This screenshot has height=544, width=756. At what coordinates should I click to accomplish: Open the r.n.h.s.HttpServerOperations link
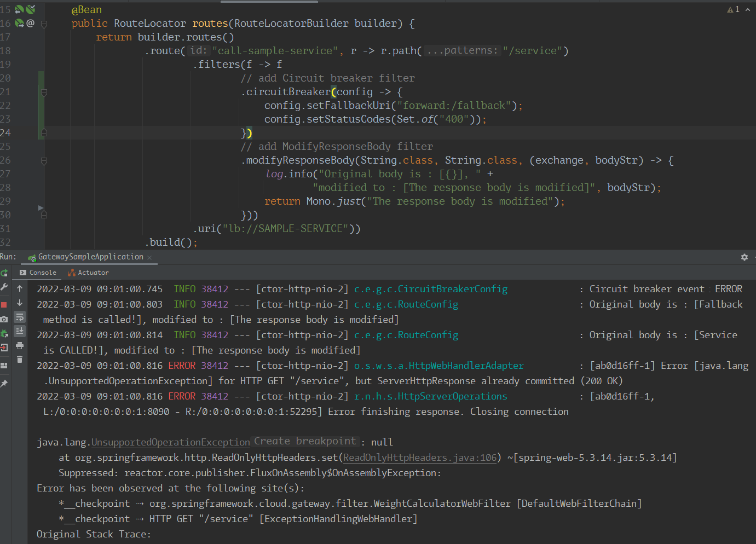(x=431, y=396)
